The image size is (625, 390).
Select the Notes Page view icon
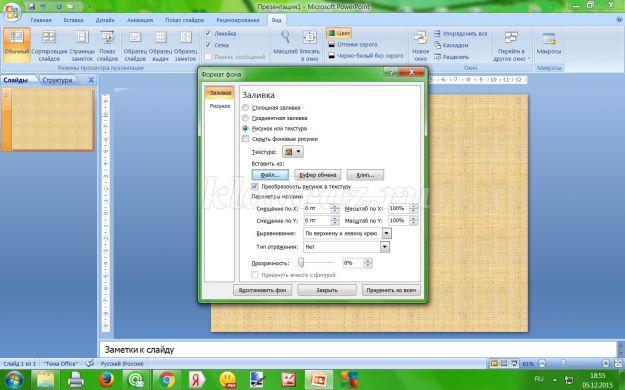(82, 37)
